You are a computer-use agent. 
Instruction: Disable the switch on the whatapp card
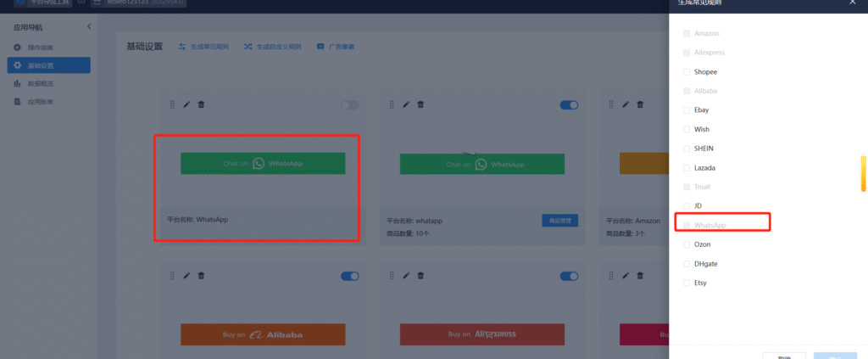click(569, 104)
